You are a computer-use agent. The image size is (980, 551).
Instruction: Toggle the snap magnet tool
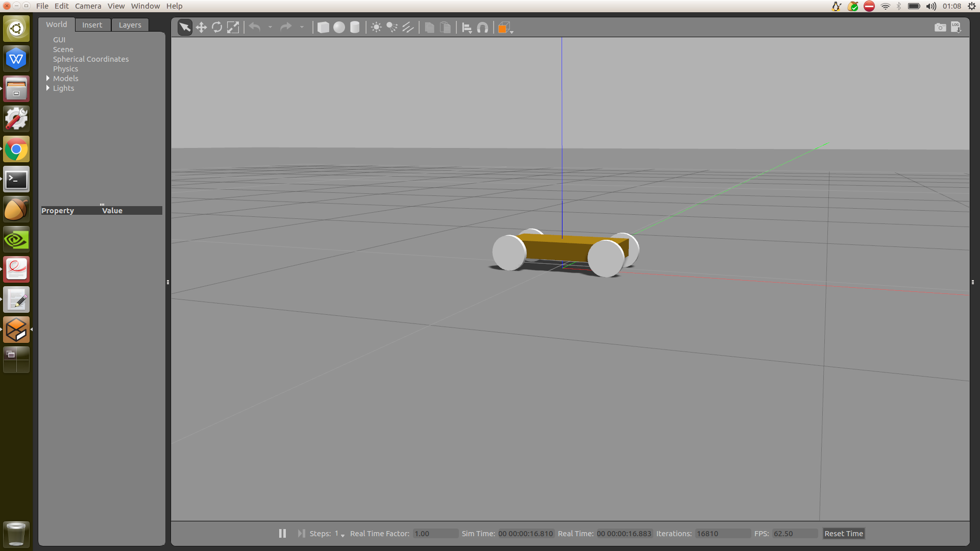pos(482,28)
